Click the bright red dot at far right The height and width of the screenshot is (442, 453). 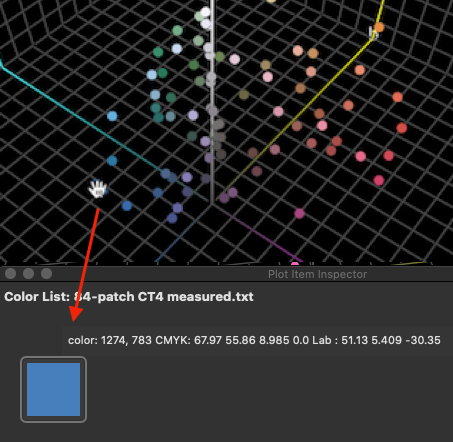pyautogui.click(x=402, y=128)
